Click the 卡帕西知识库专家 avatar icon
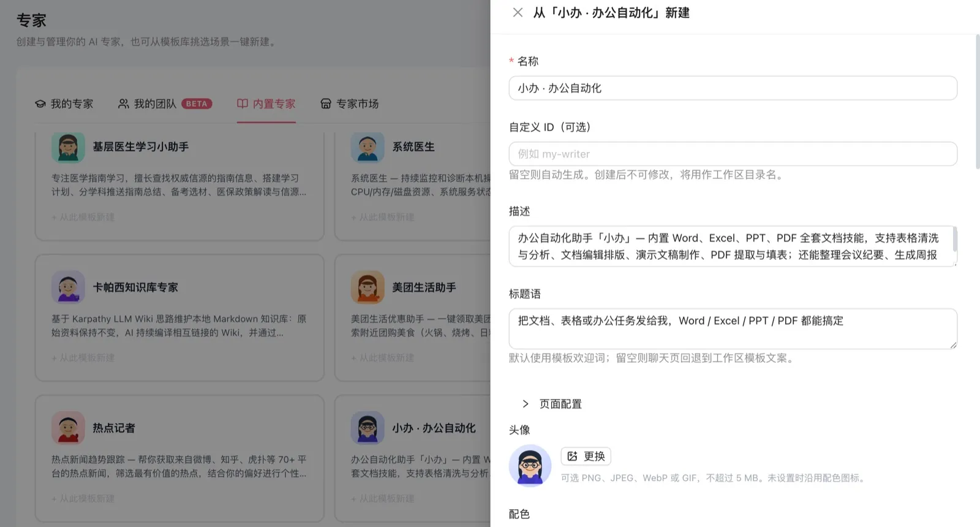Viewport: 980px width, 527px height. tap(68, 287)
